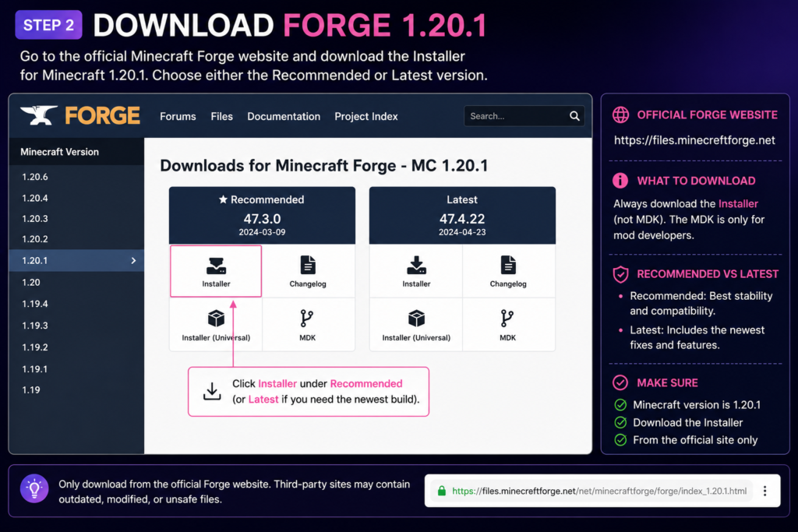Click the official Forge website URL
The image size is (798, 532).
tap(694, 140)
